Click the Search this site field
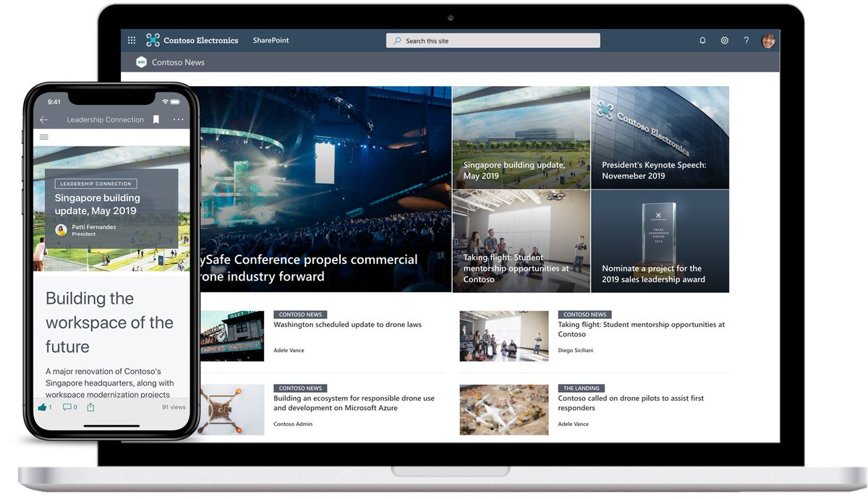The height and width of the screenshot is (499, 868). 493,40
